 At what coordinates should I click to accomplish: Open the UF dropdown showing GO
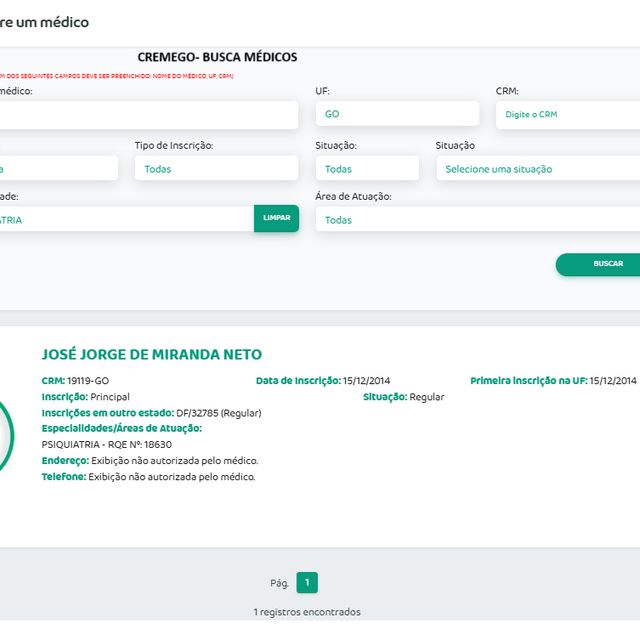point(397,113)
